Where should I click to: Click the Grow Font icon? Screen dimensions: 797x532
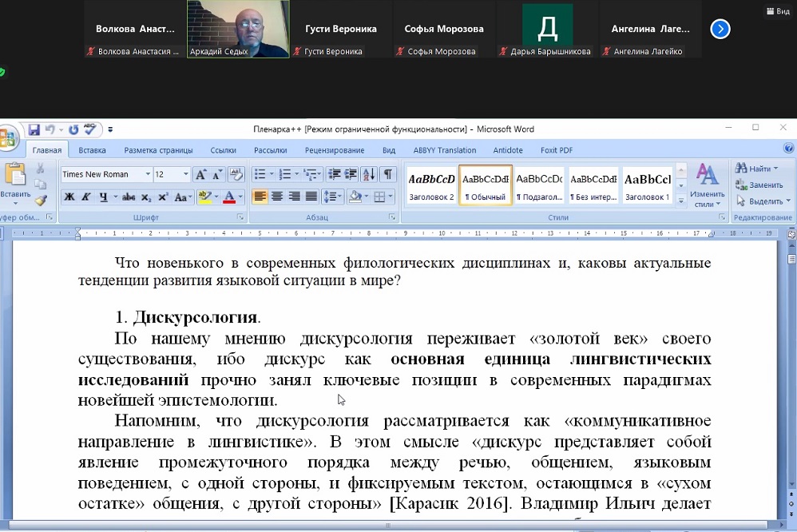click(201, 174)
